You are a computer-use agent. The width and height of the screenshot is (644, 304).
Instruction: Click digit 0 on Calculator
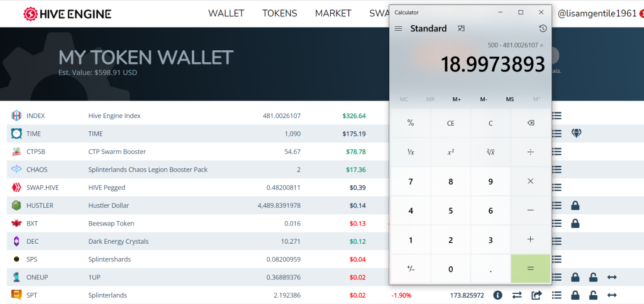pos(450,269)
